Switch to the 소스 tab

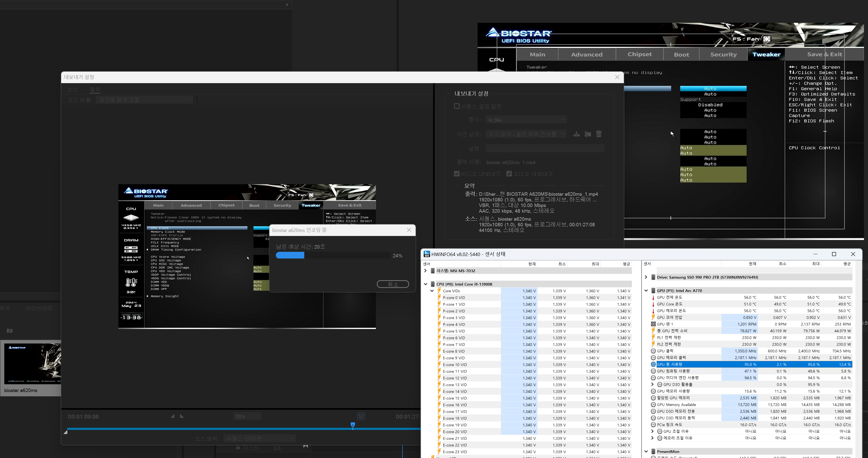coord(72,89)
